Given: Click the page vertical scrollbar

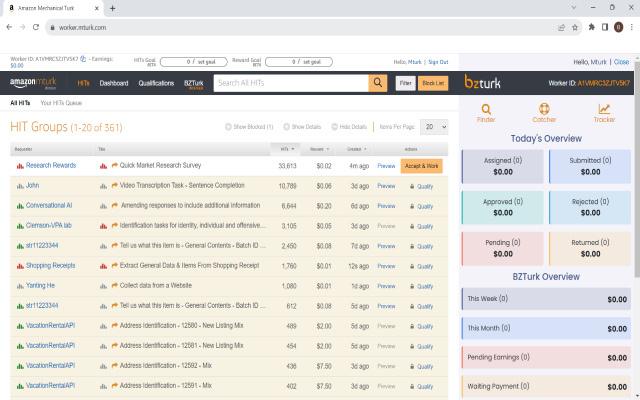Looking at the screenshot, I should point(637,171).
